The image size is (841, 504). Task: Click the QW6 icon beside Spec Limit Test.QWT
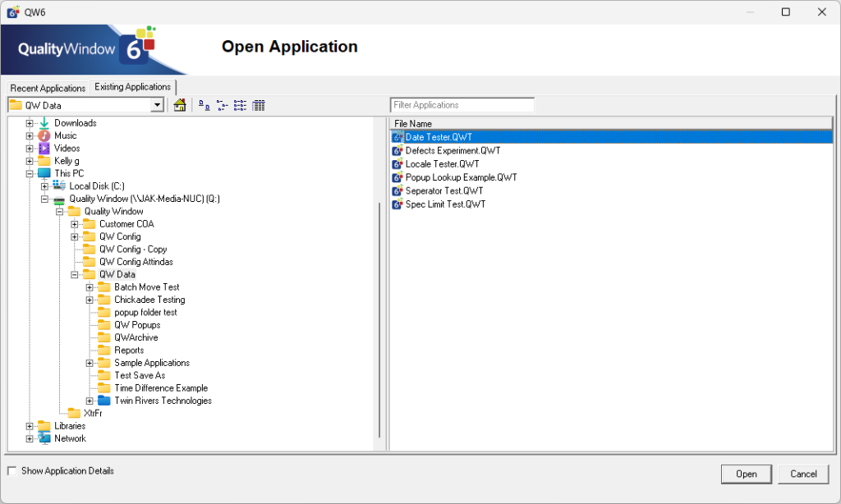click(397, 204)
